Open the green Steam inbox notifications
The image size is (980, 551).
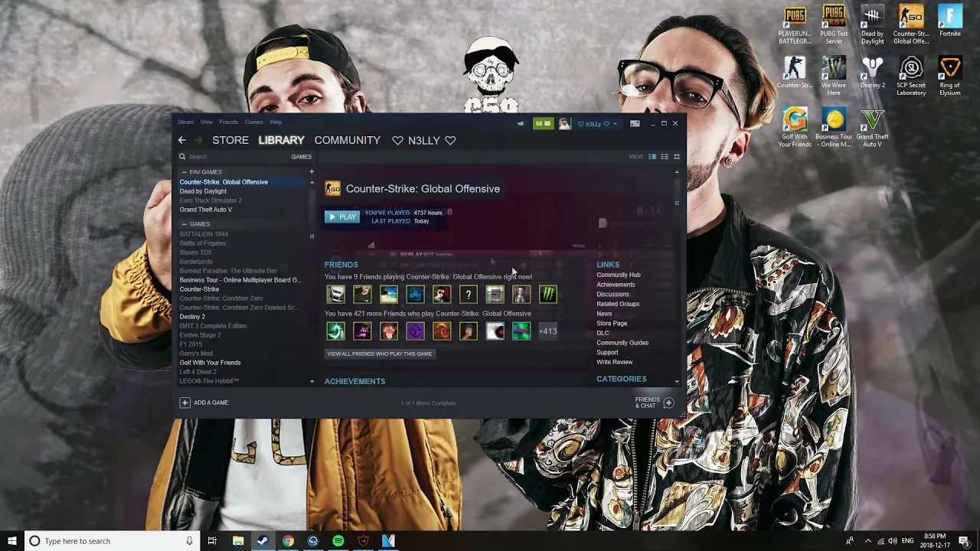click(543, 123)
